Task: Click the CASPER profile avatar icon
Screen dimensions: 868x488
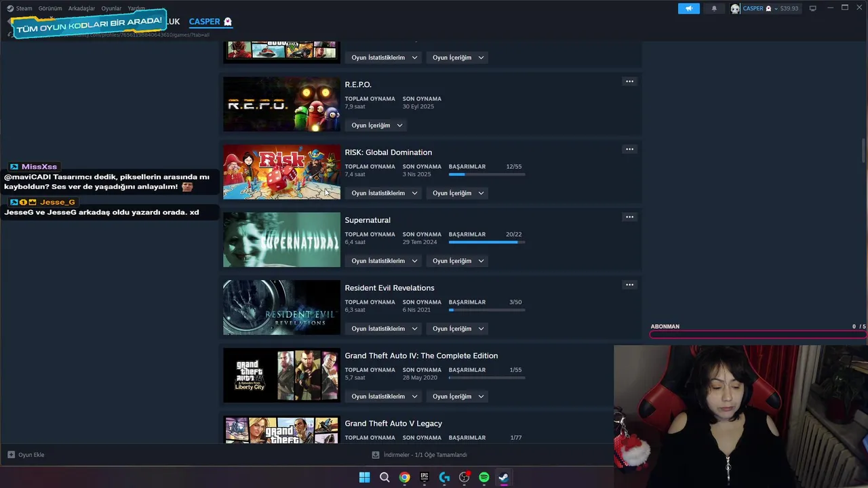Action: click(x=735, y=9)
